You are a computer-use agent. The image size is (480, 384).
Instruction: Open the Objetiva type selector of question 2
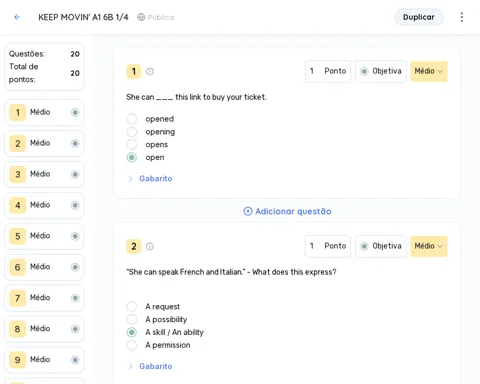381,246
